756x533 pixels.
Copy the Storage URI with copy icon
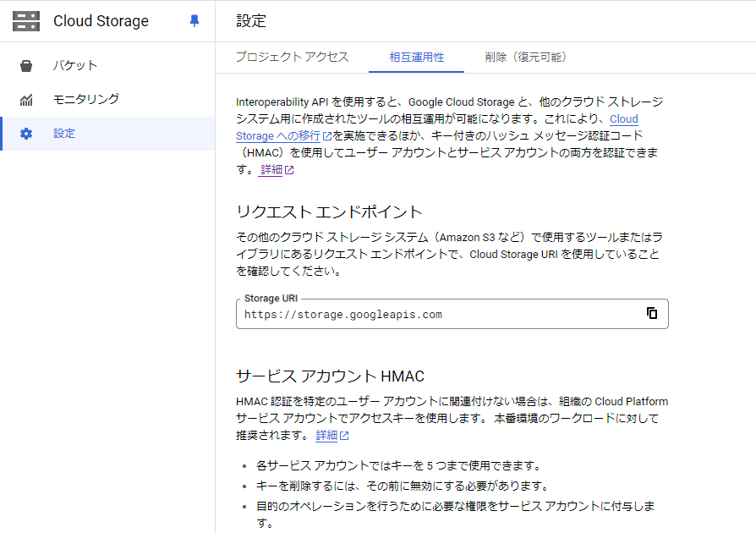tap(652, 313)
